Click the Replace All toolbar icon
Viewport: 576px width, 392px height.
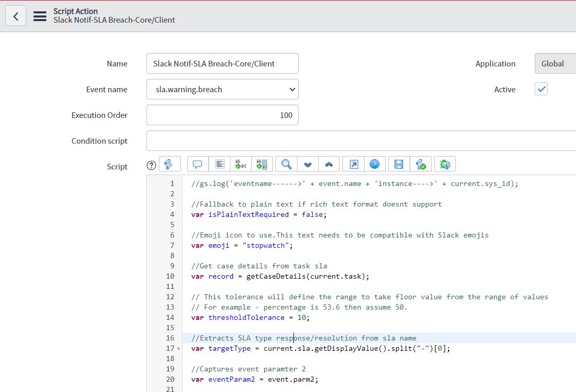tap(262, 164)
